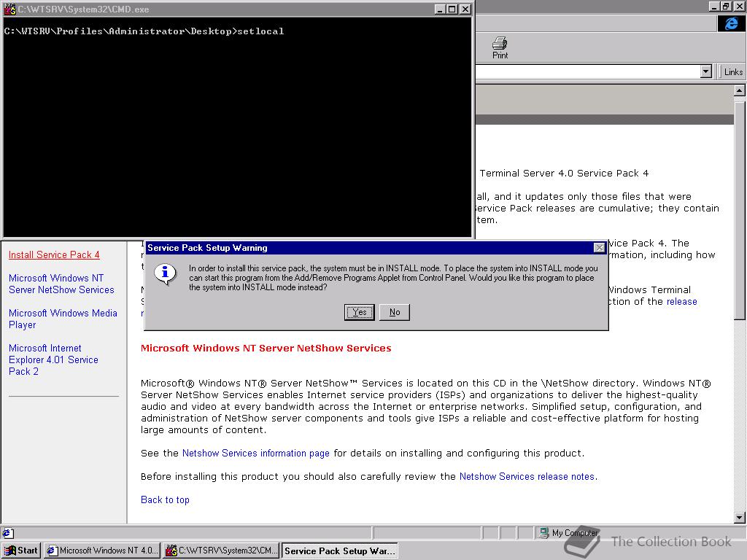
Task: Close the Service Pack Setup Warning dialog
Action: (x=600, y=248)
